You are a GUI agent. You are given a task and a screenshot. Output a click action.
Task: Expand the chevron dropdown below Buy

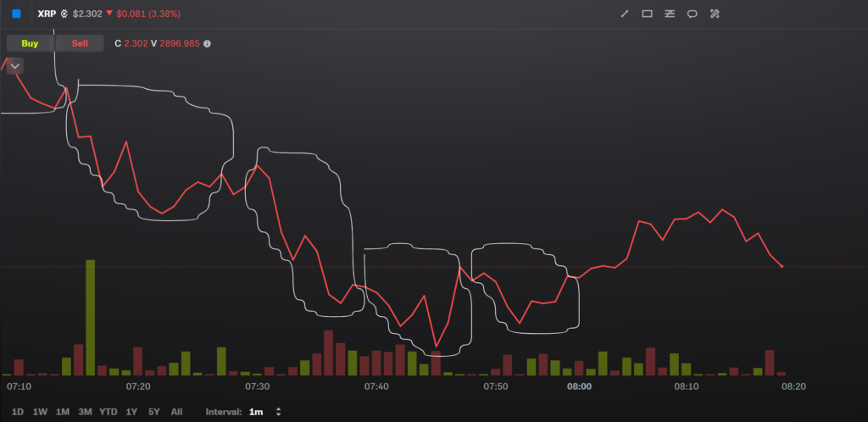point(15,66)
